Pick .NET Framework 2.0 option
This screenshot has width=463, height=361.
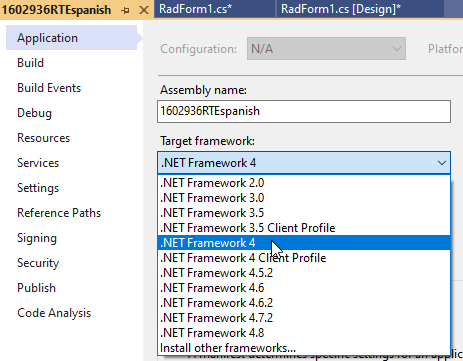point(304,183)
